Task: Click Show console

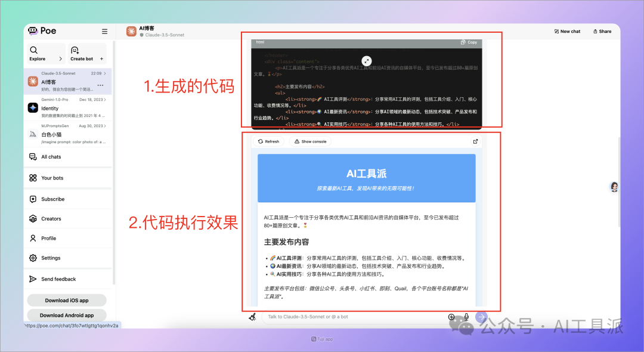Action: pos(310,141)
